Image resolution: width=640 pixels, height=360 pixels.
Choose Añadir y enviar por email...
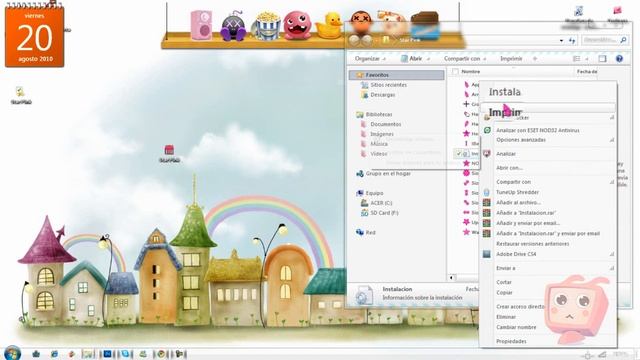[x=528, y=223]
